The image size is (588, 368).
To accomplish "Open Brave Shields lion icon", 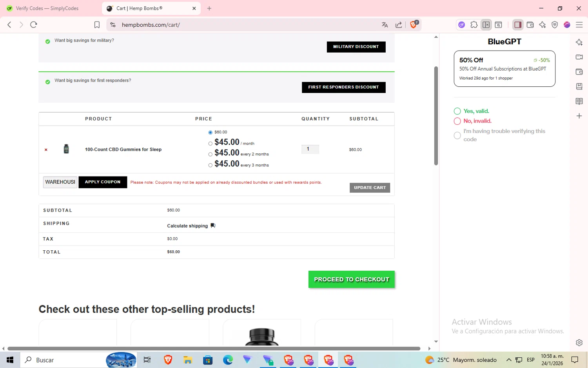I will coord(414,24).
